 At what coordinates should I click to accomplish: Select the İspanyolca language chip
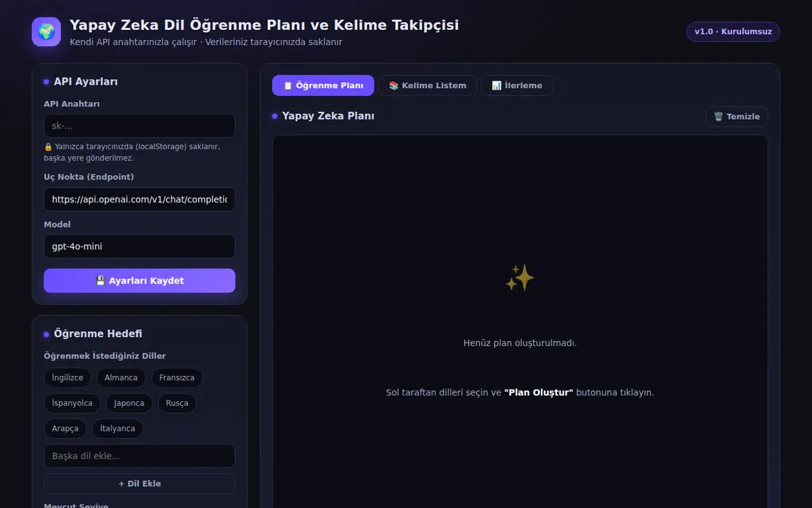pyautogui.click(x=72, y=403)
